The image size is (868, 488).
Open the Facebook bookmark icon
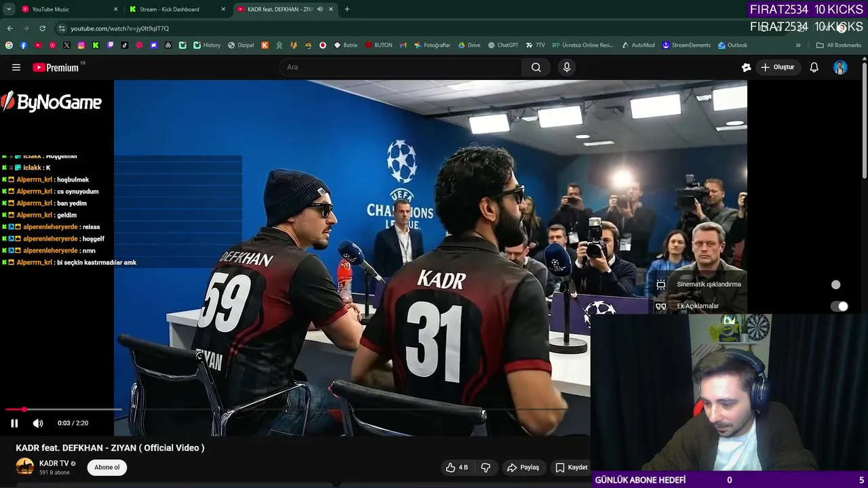click(x=23, y=45)
